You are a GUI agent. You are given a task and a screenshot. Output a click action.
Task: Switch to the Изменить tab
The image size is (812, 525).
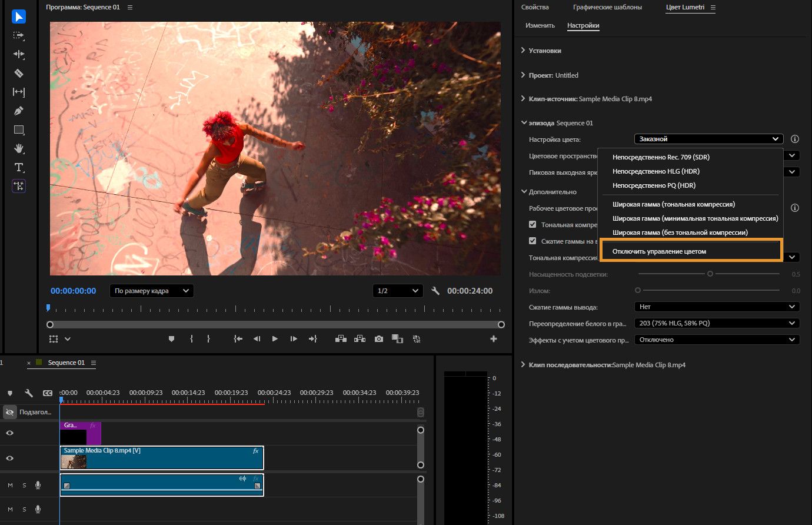(x=540, y=25)
